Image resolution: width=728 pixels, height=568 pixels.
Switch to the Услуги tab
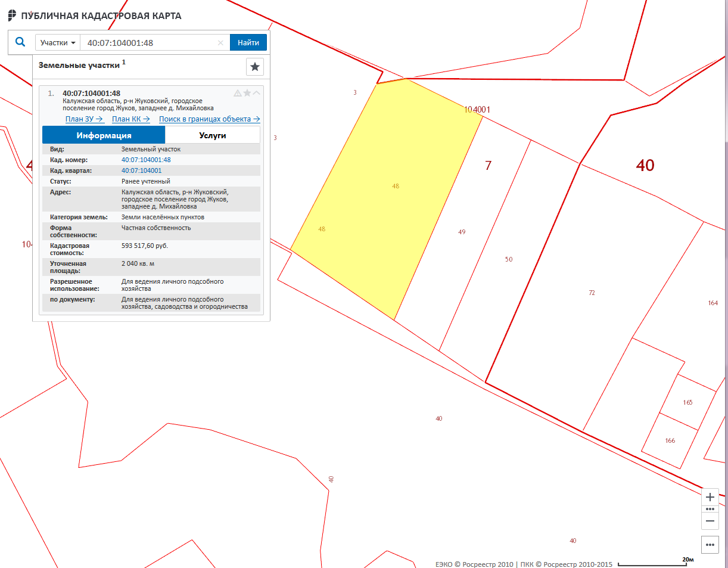(213, 135)
